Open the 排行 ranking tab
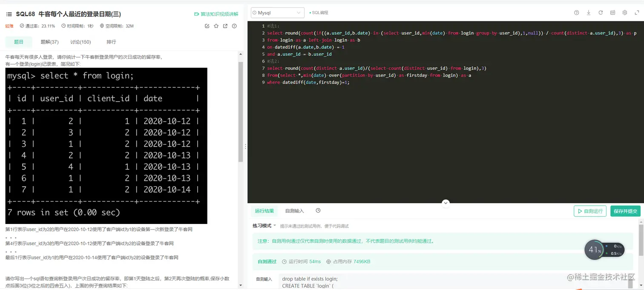The height and width of the screenshot is (290, 644). [x=111, y=42]
